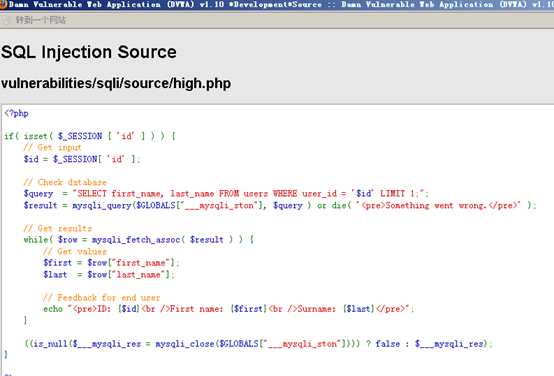Click the '$last = $row["last_name"];' line
Viewport: 554px width, 376px height.
pyautogui.click(x=108, y=275)
